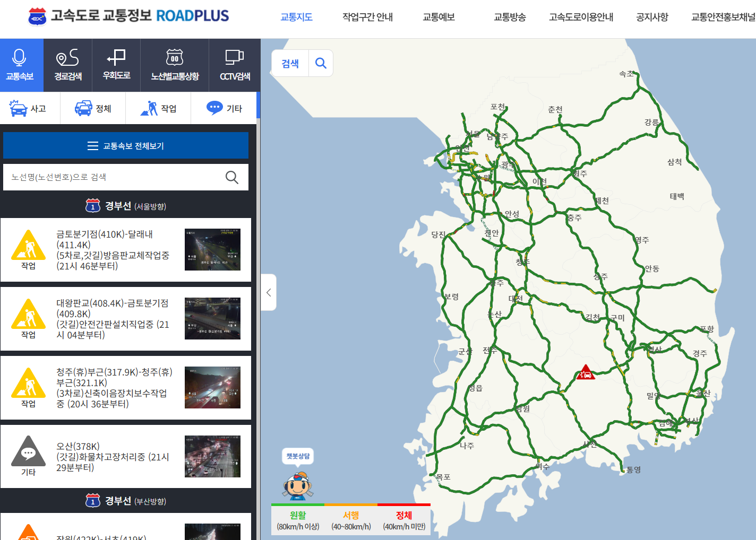Click the 안동 city label on the map
Image resolution: width=756 pixels, height=540 pixels.
(x=652, y=268)
